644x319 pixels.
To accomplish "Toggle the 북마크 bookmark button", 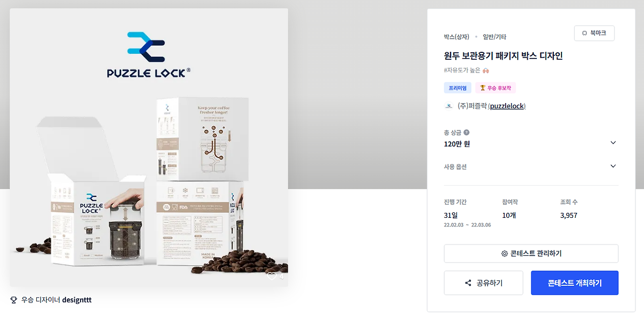I will 594,33.
